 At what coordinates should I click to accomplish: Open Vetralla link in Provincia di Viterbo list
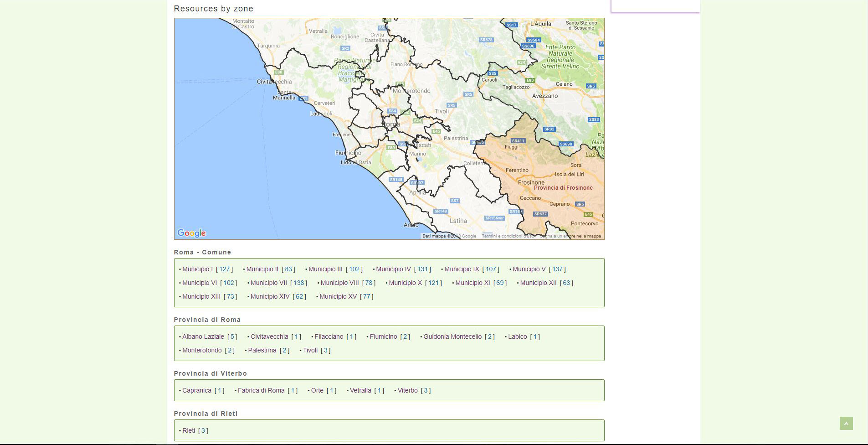(x=360, y=390)
